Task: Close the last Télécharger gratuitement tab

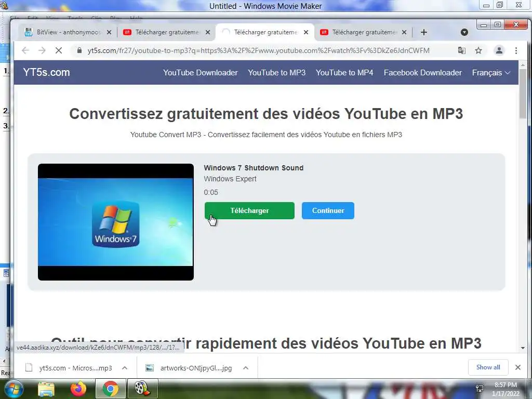Action: [404, 32]
